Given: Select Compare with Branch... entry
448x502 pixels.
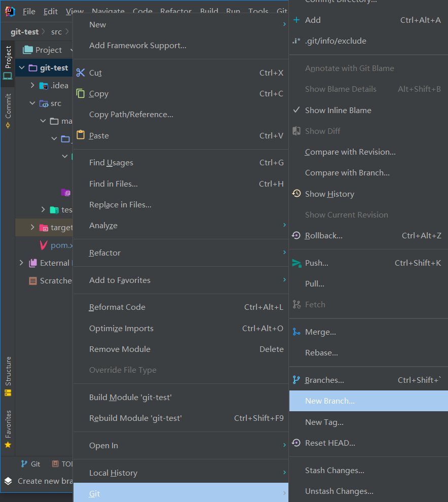Looking at the screenshot, I should pyautogui.click(x=368, y=173).
